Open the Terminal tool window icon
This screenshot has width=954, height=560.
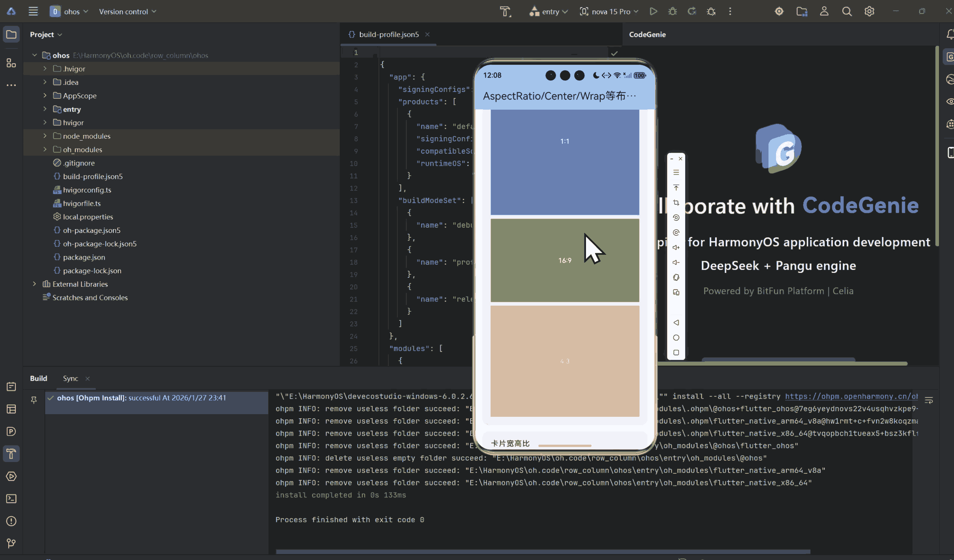tap(11, 499)
